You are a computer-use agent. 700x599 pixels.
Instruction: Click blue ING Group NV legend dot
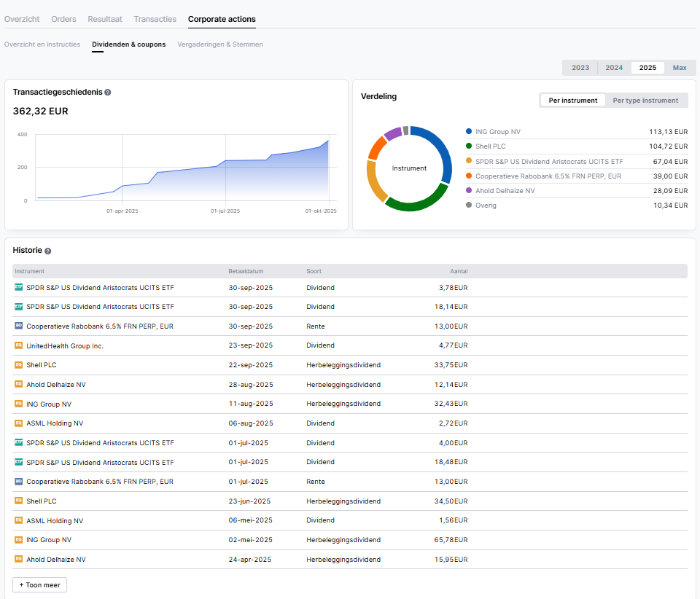(469, 132)
